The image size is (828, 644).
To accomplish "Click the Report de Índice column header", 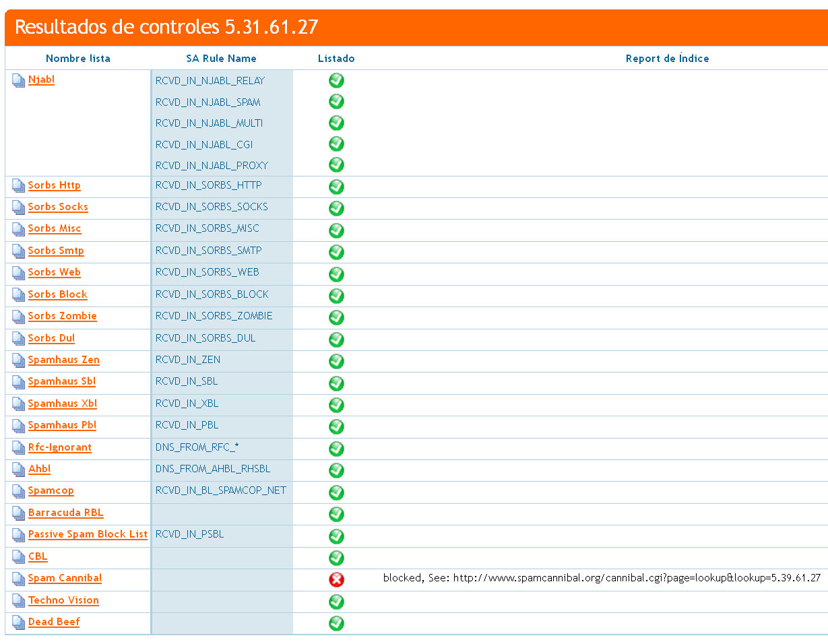I will [x=667, y=59].
